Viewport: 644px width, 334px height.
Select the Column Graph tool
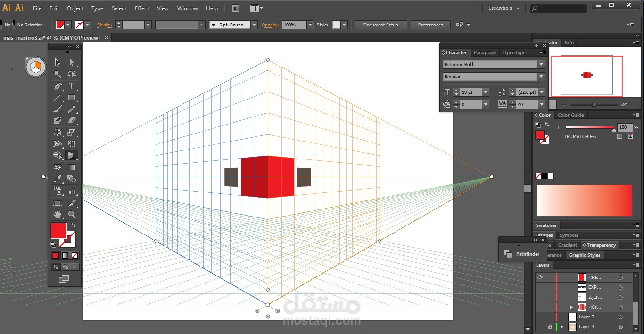72,191
